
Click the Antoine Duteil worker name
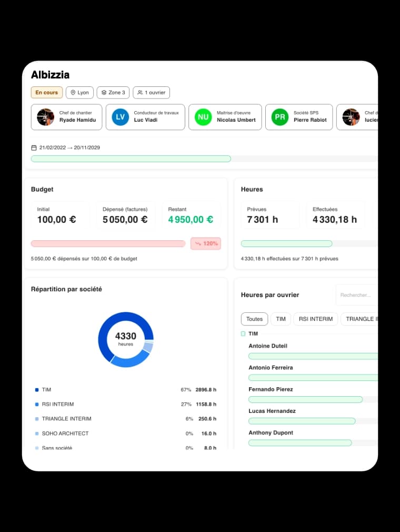pyautogui.click(x=268, y=346)
